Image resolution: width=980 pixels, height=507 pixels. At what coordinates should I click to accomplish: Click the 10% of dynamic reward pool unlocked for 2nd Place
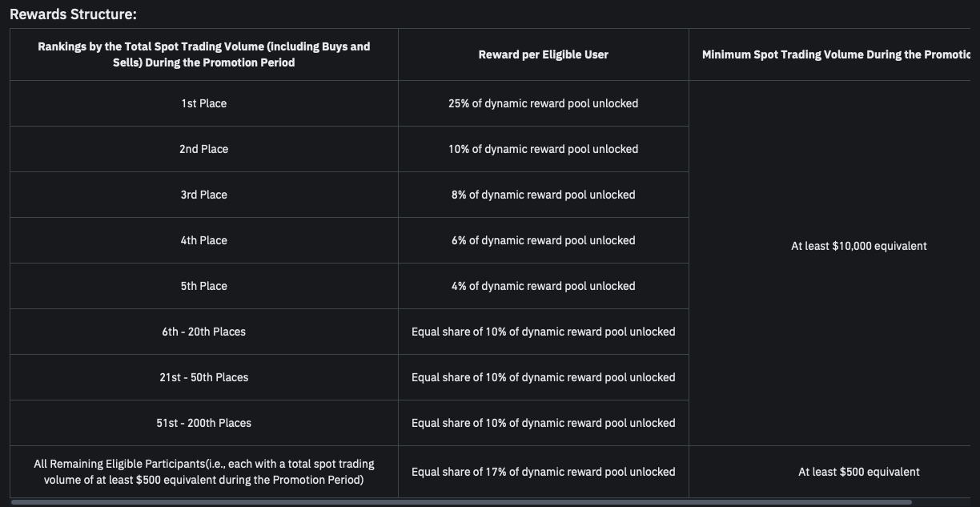coord(543,149)
